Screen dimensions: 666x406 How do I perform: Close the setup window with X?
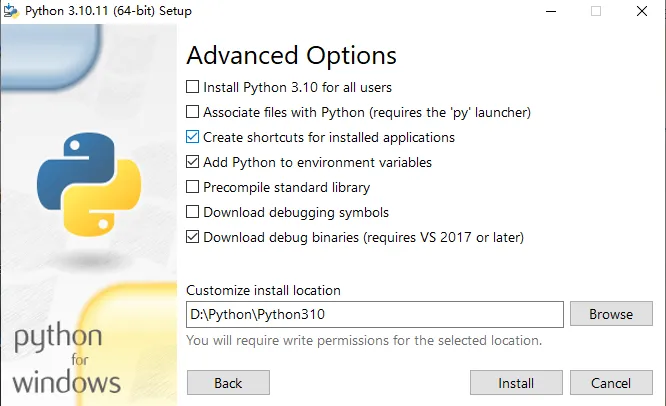point(642,11)
